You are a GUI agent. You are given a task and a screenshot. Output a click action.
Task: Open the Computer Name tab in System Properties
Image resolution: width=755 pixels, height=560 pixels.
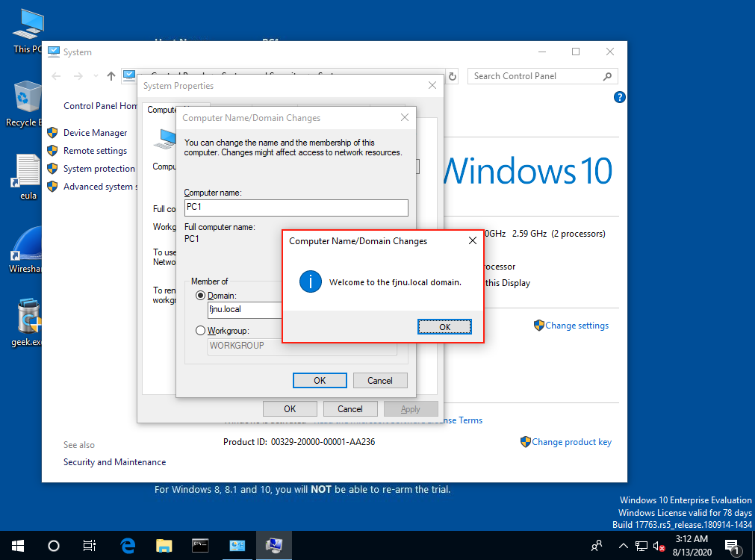[161, 110]
